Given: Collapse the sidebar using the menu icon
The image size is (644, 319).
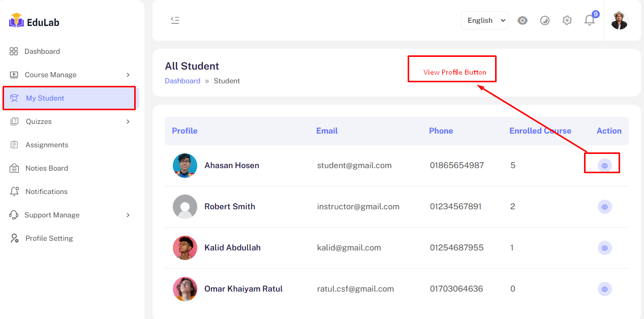Looking at the screenshot, I should click(x=175, y=20).
